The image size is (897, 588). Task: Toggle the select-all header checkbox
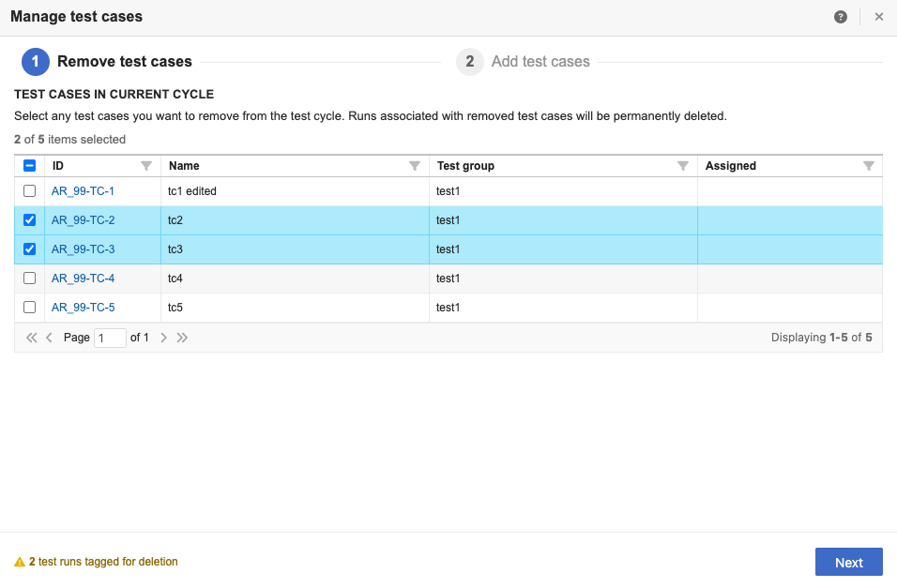coord(29,166)
